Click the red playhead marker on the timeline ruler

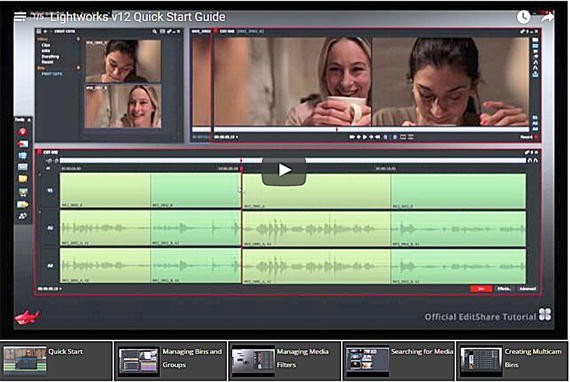241,168
